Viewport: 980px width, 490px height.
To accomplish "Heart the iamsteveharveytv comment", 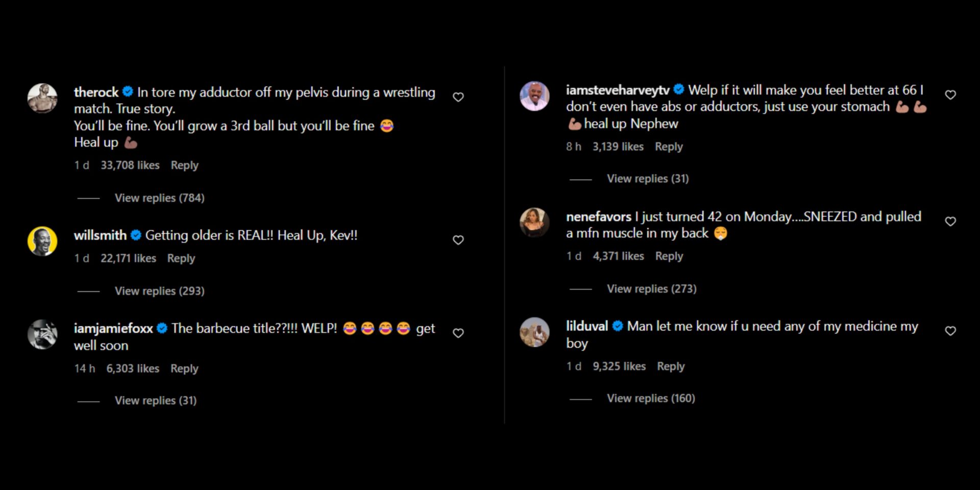I will pos(950,95).
